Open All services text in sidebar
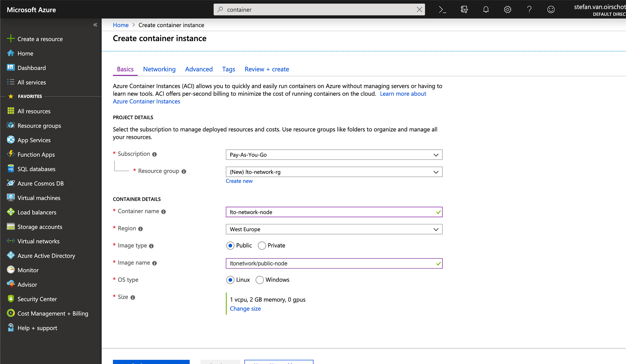626x364 pixels. pyautogui.click(x=32, y=82)
